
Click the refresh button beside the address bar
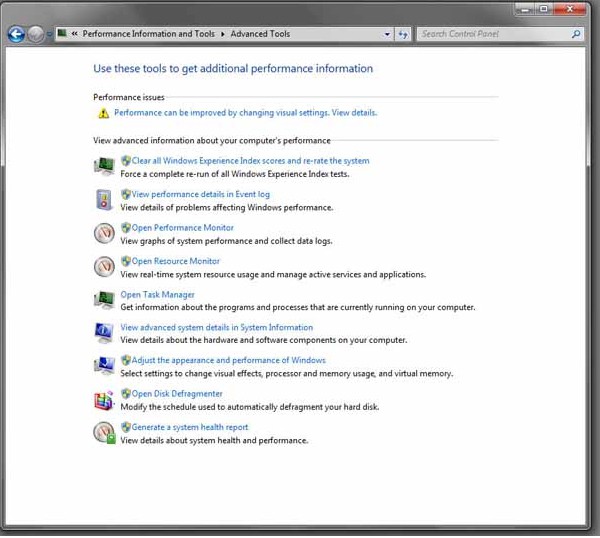tap(403, 34)
